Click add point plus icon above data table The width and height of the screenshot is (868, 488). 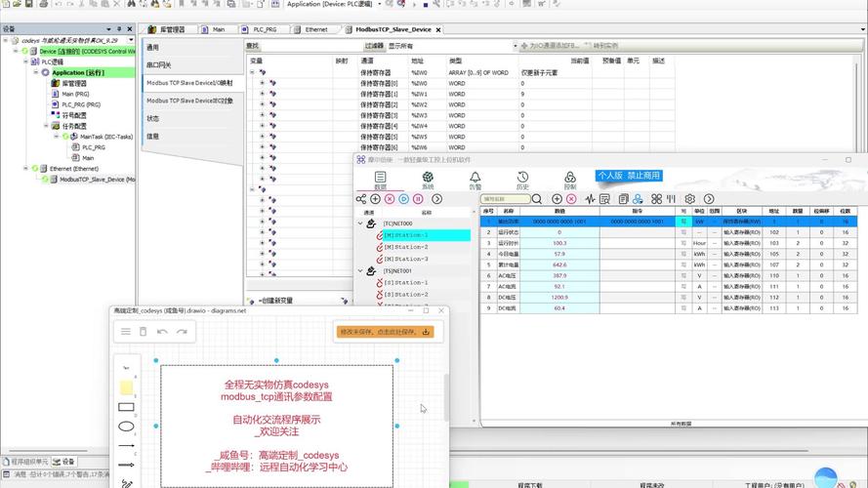pyautogui.click(x=557, y=199)
